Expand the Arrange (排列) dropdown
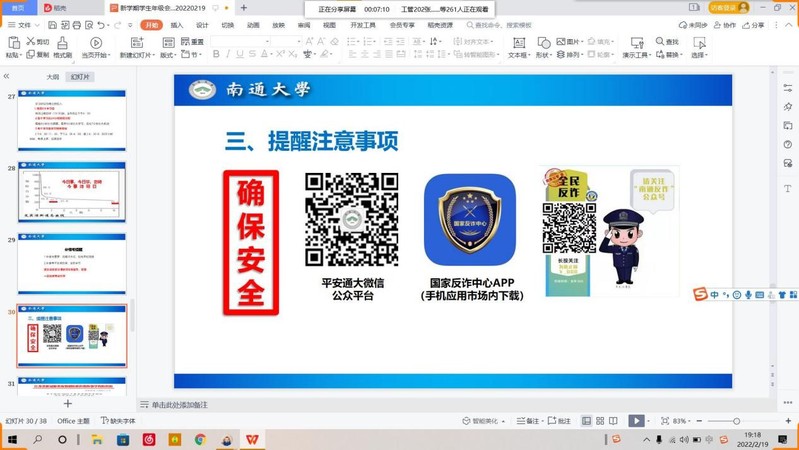This screenshot has height=450, width=799. click(570, 54)
